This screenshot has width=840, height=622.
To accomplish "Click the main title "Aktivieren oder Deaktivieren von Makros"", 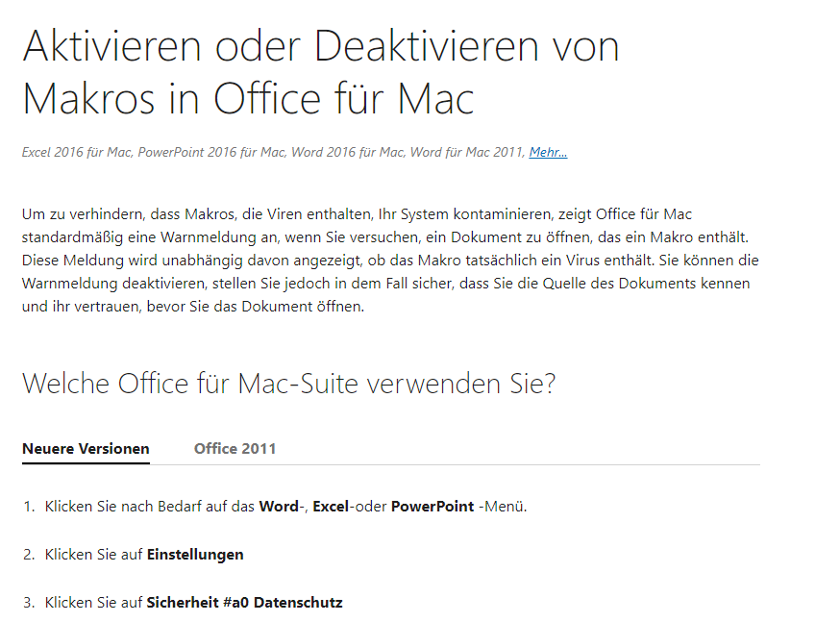I will click(321, 72).
